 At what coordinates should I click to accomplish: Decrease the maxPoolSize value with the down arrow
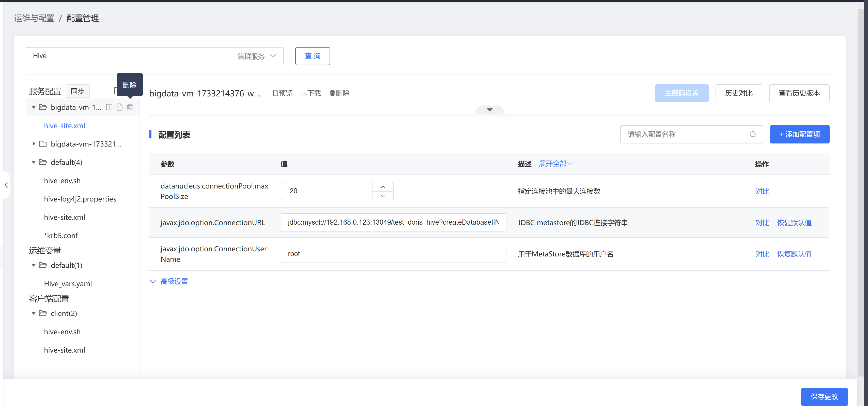point(383,196)
